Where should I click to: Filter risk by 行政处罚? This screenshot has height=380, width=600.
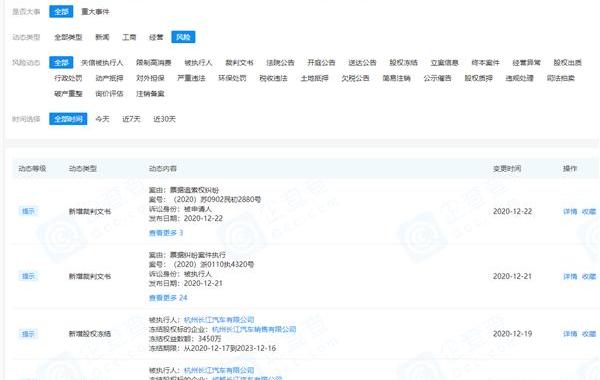(68, 78)
